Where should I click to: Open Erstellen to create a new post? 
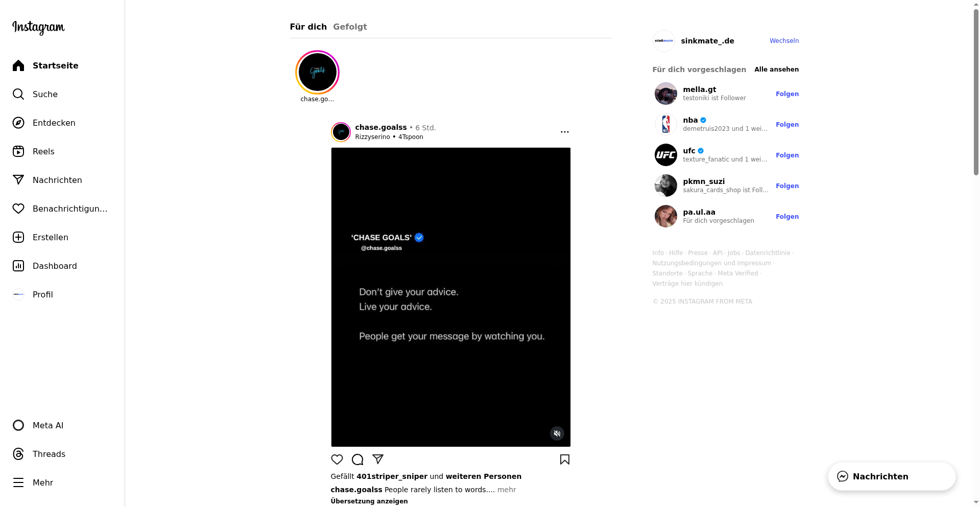click(50, 237)
